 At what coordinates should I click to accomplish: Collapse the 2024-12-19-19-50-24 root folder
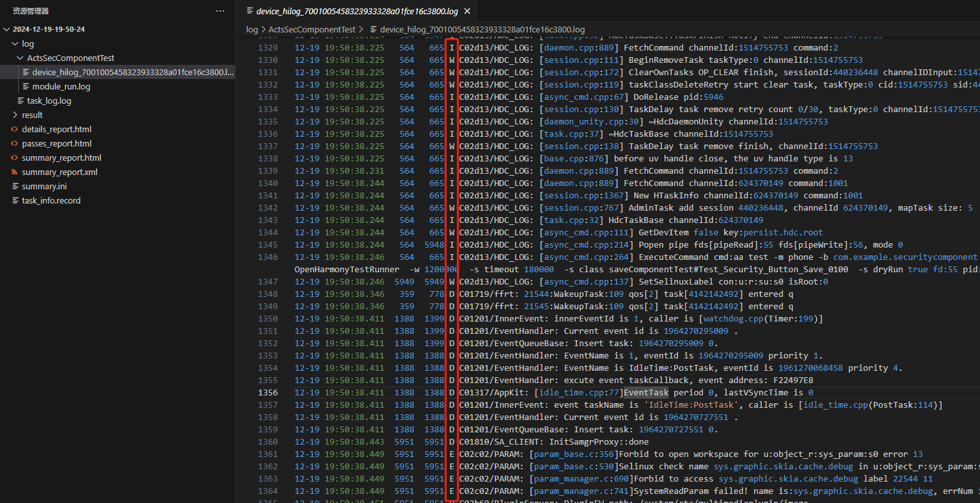(6, 30)
